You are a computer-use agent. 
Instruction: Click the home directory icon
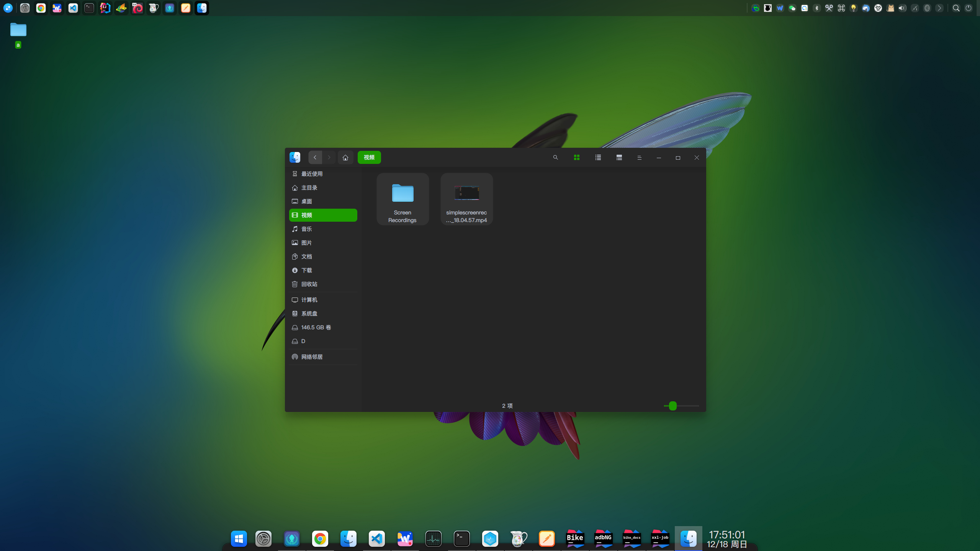click(x=345, y=157)
